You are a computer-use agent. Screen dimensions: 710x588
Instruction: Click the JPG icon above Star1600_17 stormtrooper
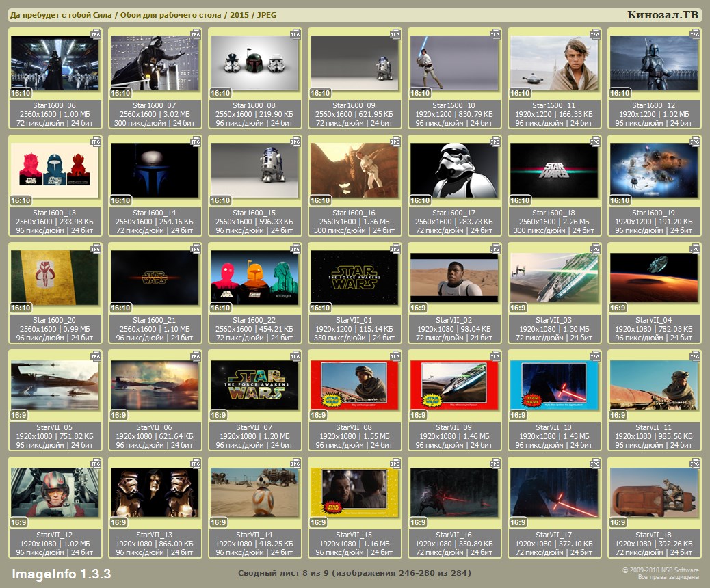click(x=495, y=141)
